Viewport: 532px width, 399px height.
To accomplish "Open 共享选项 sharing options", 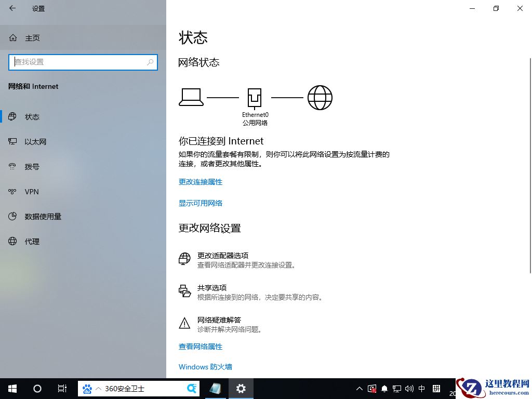I will pos(213,287).
